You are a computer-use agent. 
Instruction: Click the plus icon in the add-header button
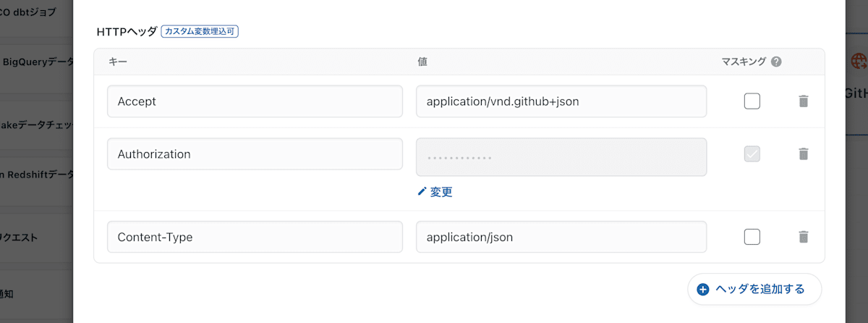point(703,289)
